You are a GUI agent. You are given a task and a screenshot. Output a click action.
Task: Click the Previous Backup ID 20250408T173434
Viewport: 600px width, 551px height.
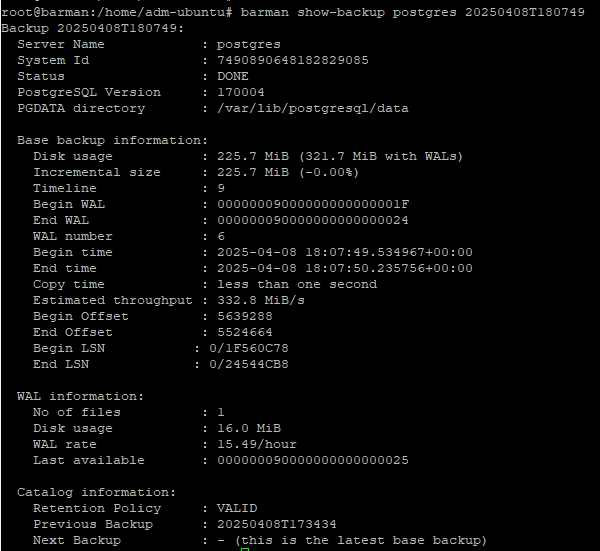(x=277, y=524)
